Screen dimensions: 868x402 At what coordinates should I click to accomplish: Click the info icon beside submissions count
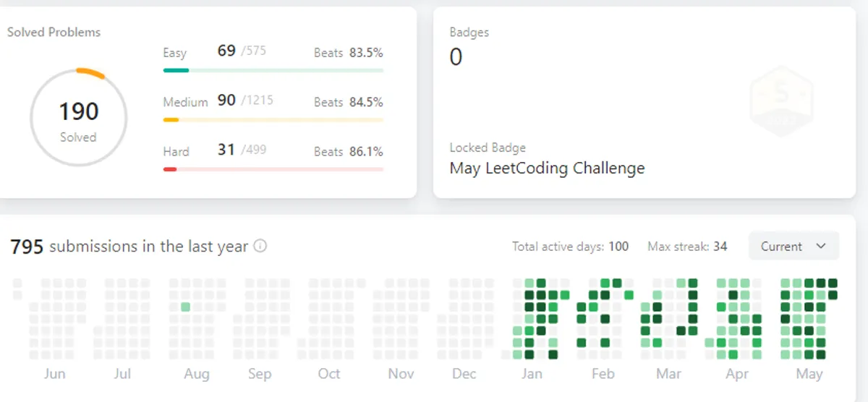(260, 246)
